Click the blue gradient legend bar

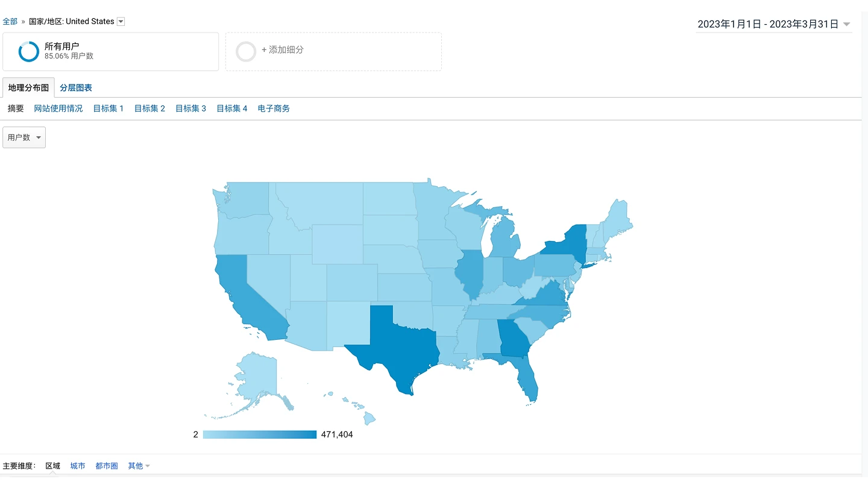tap(260, 434)
